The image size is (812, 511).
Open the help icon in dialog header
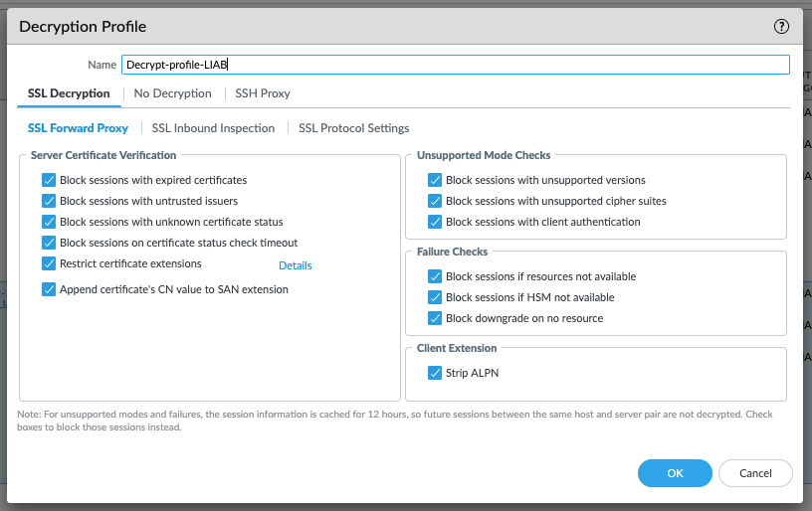(781, 27)
